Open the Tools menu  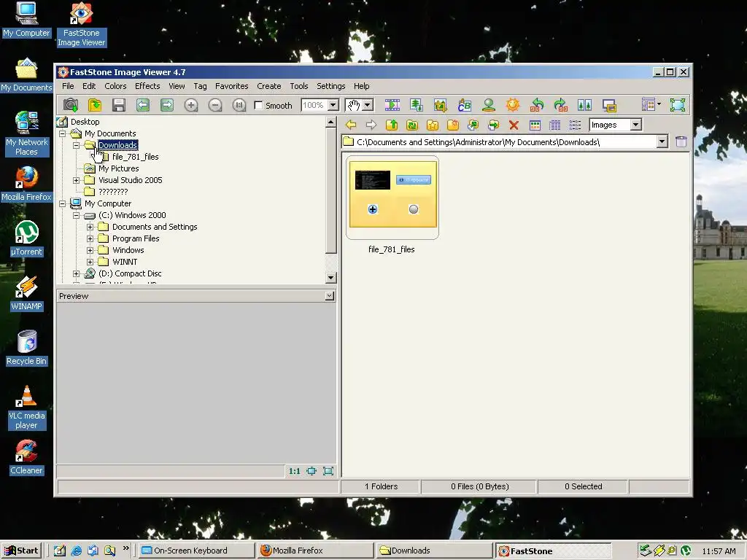298,86
